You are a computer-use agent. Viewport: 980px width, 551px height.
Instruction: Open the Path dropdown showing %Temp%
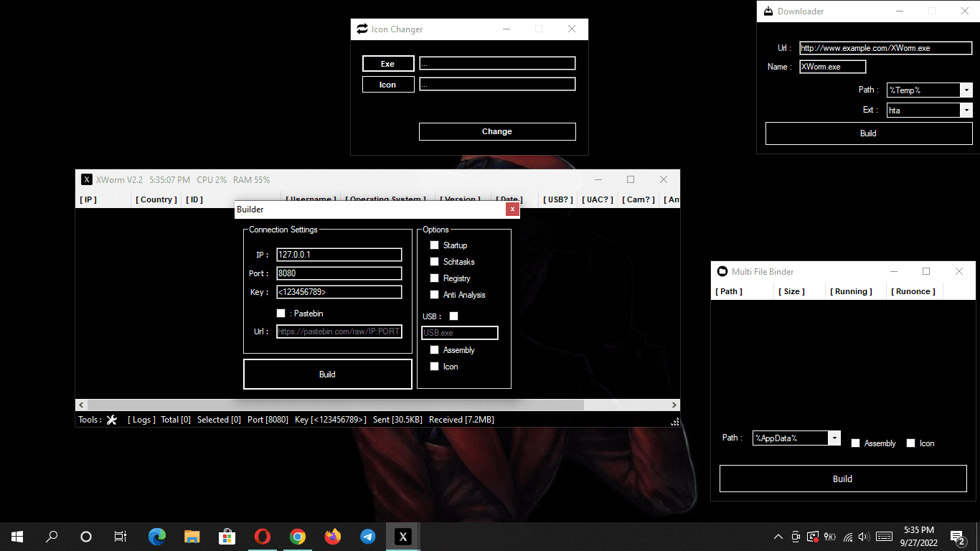click(x=967, y=90)
